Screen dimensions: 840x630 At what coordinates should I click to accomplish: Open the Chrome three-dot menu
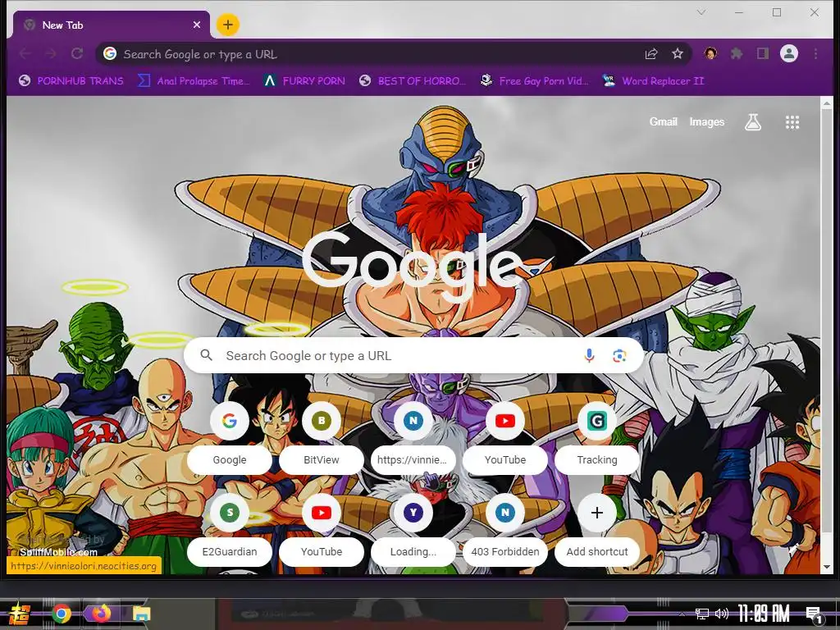815,53
